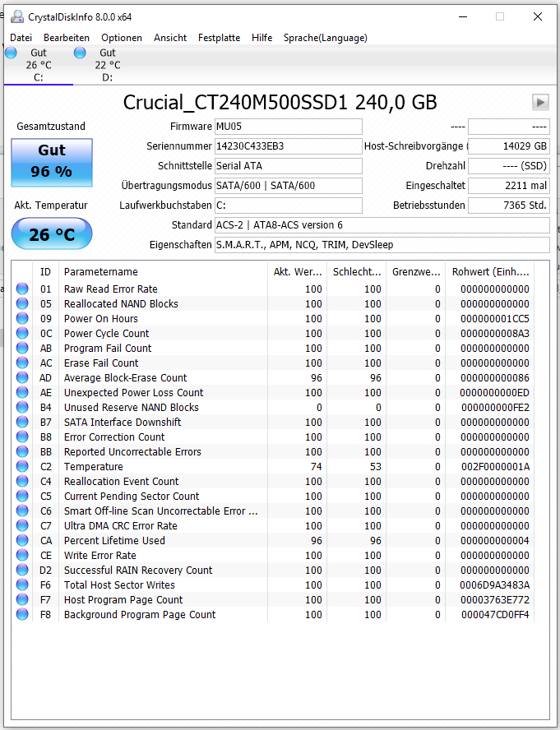Click the Betriebsstunden value 7365 Std.
560x730 pixels.
click(509, 206)
